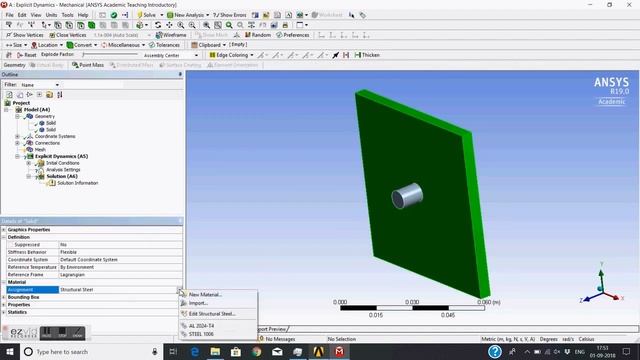Expand Coordinate Systems tree node
This screenshot has height=360, width=640.
[x=17, y=136]
